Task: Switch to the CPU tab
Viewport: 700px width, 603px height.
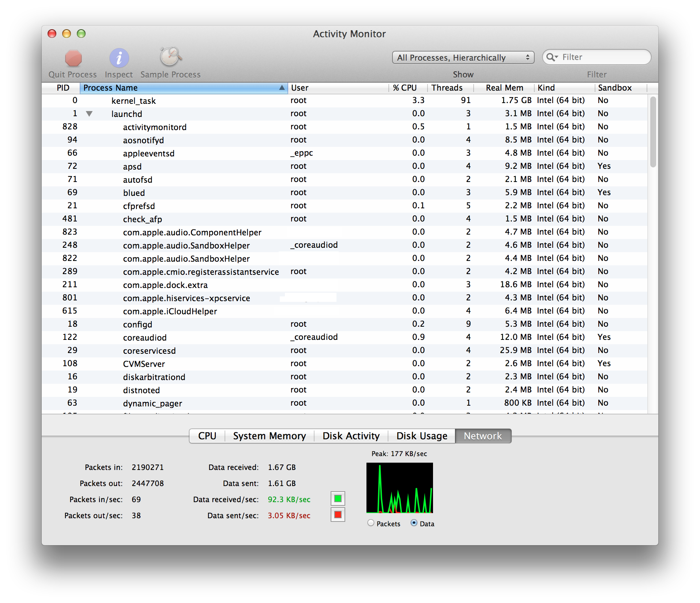Action: click(x=207, y=436)
